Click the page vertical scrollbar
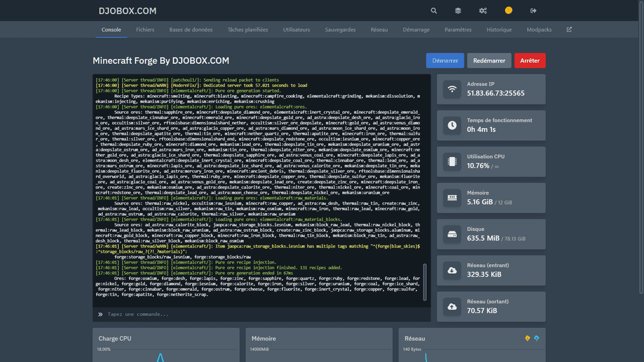Image resolution: width=644 pixels, height=362 pixels. 641,147
